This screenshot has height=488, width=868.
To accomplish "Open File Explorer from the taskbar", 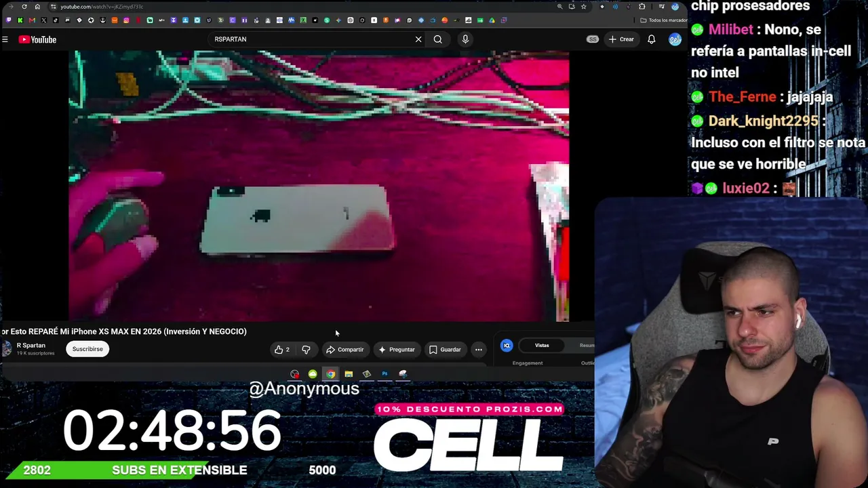I will 349,374.
